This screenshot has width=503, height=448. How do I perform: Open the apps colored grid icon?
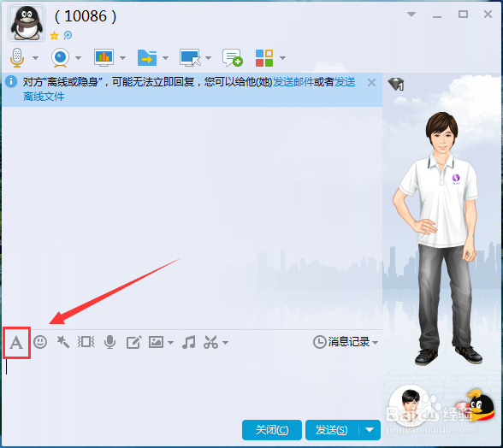click(x=264, y=58)
